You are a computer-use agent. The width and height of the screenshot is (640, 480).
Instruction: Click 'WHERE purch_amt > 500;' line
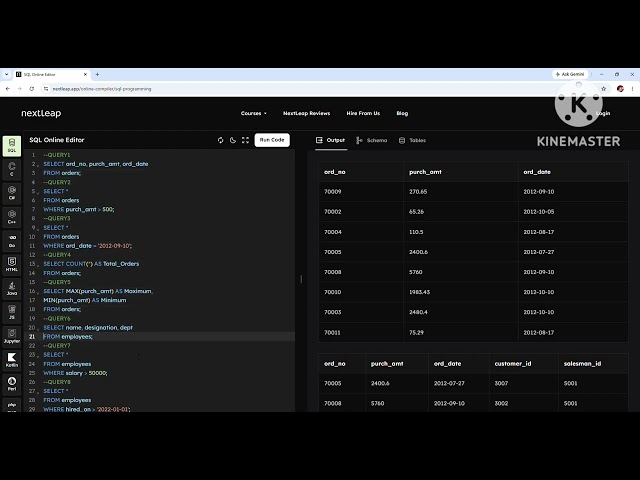click(x=79, y=209)
